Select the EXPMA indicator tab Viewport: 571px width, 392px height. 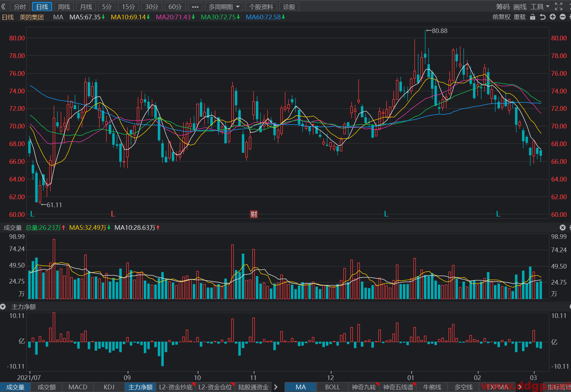click(x=498, y=387)
